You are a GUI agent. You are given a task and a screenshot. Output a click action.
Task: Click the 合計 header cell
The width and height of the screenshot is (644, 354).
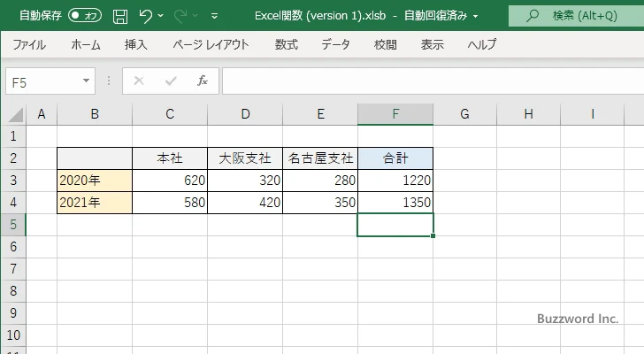tap(395, 158)
